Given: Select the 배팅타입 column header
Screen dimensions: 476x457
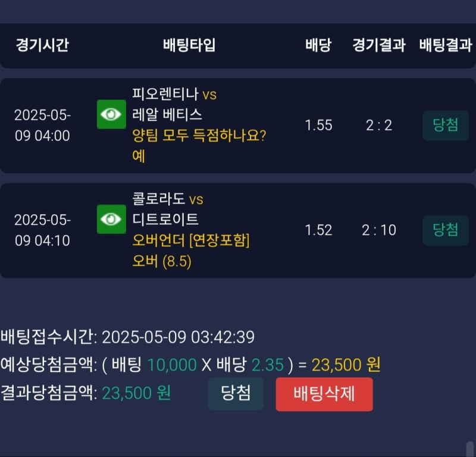Looking at the screenshot, I should tap(189, 45).
